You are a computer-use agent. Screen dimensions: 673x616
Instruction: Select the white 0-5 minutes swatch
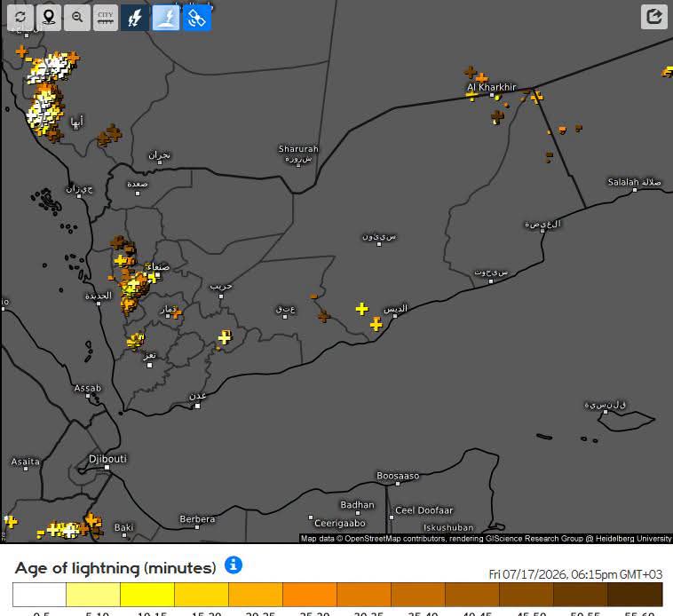click(39, 594)
